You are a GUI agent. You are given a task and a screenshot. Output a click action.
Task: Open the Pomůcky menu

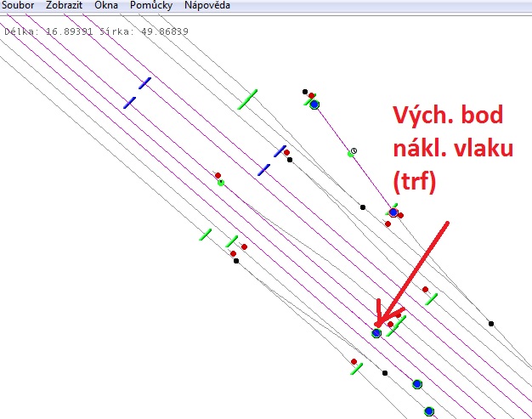150,5
